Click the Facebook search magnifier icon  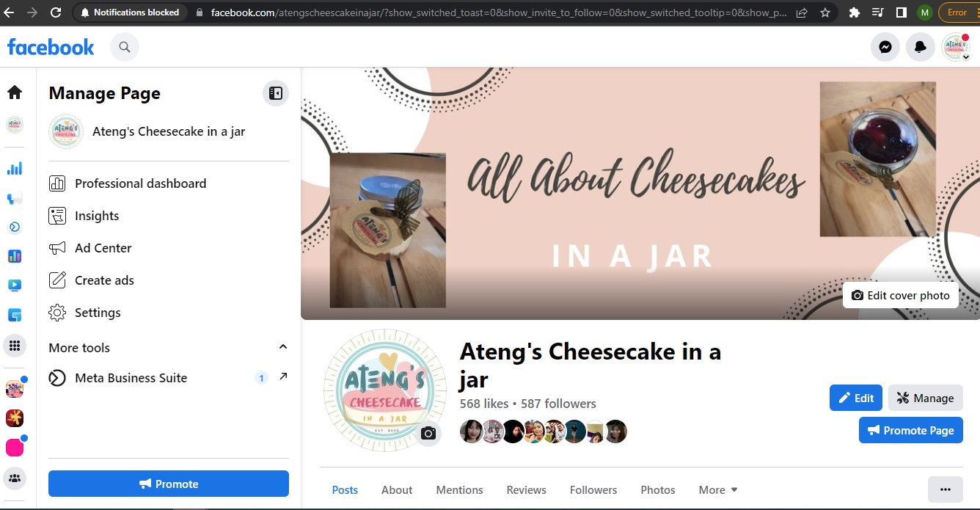tap(125, 47)
